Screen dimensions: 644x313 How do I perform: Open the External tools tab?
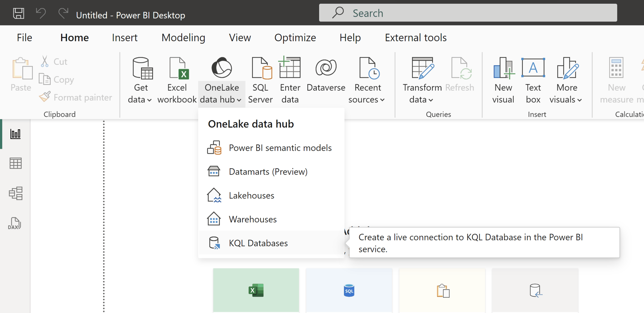coord(415,38)
